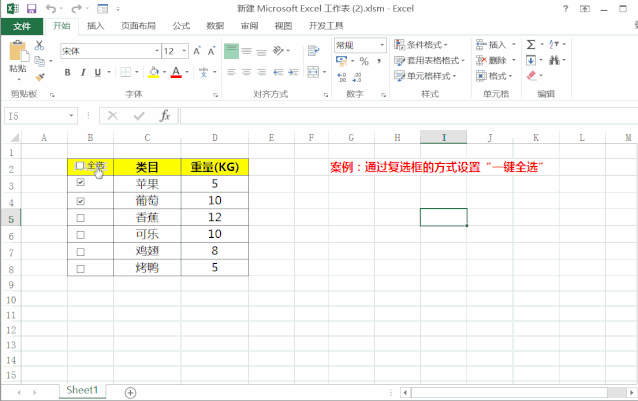Apply cell borders icon
This screenshot has height=401, width=638.
tap(126, 72)
